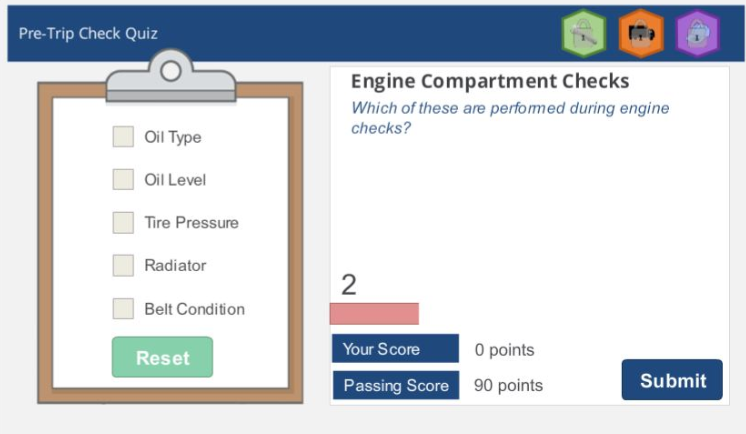
Task: Submit the quiz answers
Action: [672, 380]
